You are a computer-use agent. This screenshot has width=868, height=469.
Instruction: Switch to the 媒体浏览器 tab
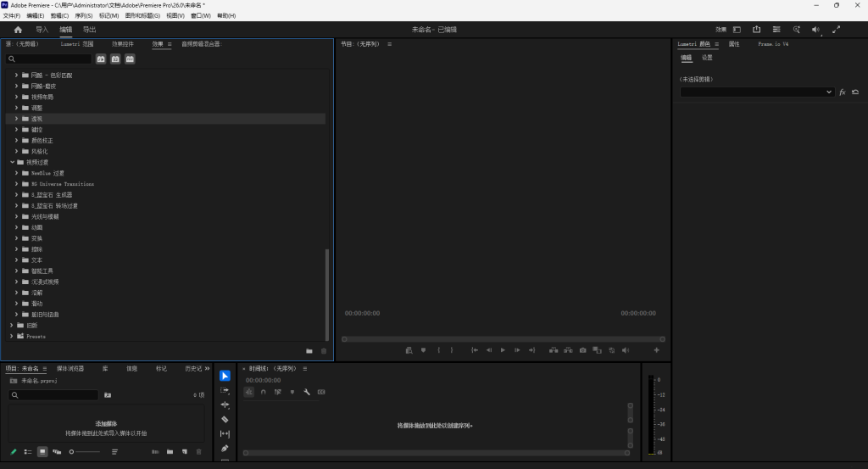coord(70,368)
